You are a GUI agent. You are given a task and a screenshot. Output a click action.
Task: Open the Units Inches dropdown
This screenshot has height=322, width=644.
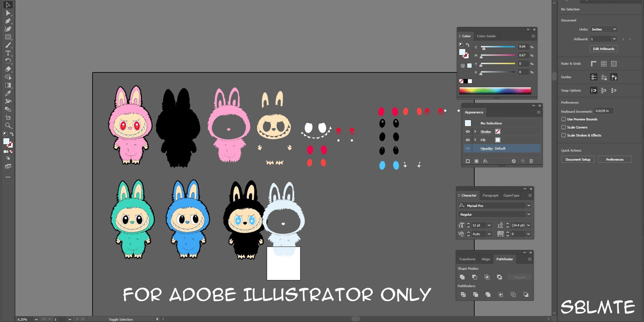coord(604,29)
